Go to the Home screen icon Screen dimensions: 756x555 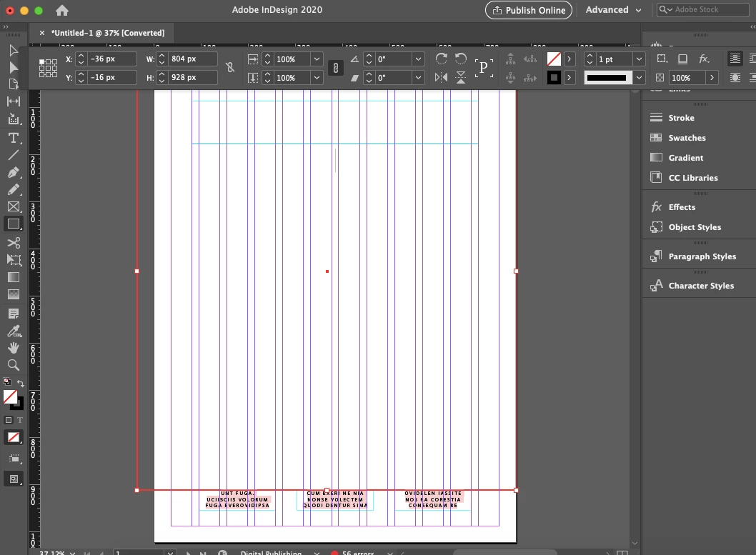pyautogui.click(x=62, y=10)
